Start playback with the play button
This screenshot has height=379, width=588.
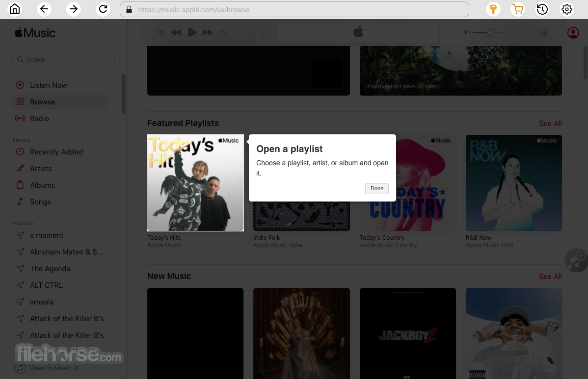192,32
